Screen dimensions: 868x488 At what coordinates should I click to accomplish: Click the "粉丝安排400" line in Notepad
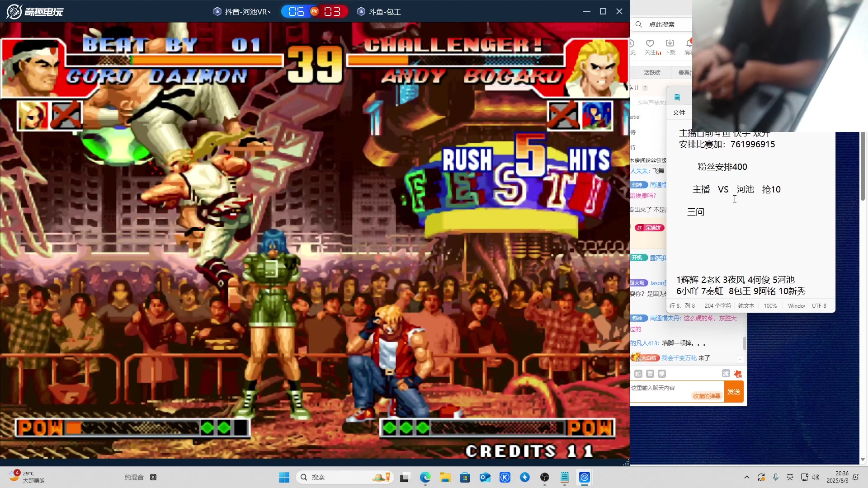pyautogui.click(x=722, y=167)
